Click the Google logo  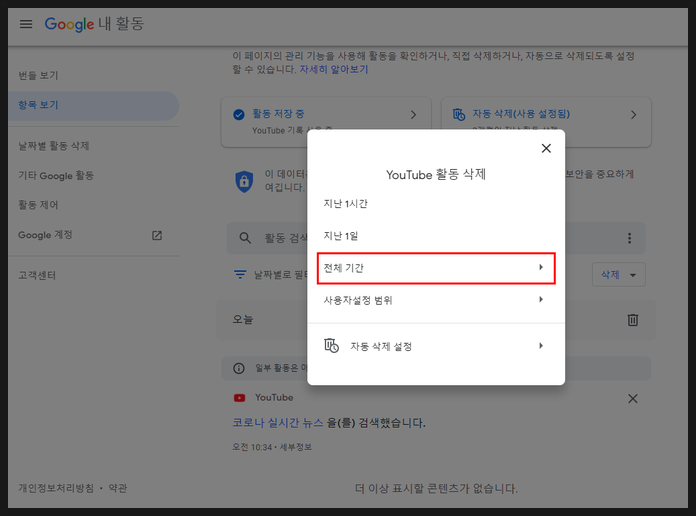click(x=69, y=24)
